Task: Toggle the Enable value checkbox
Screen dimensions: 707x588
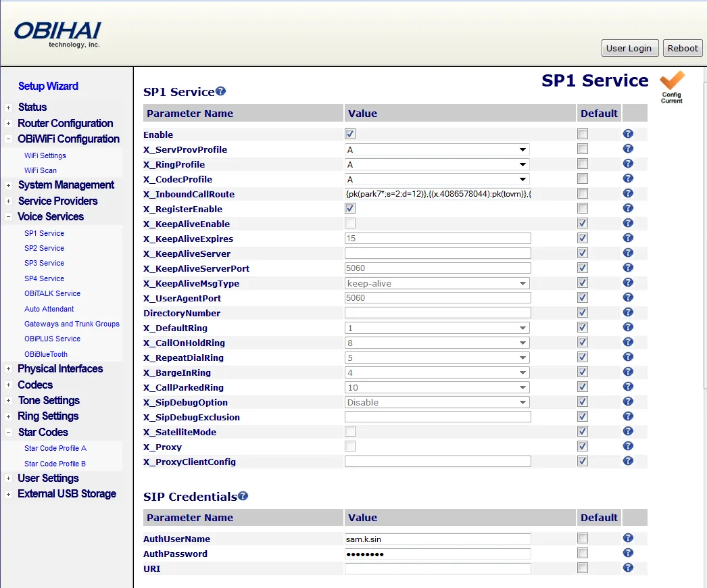Action: [350, 134]
